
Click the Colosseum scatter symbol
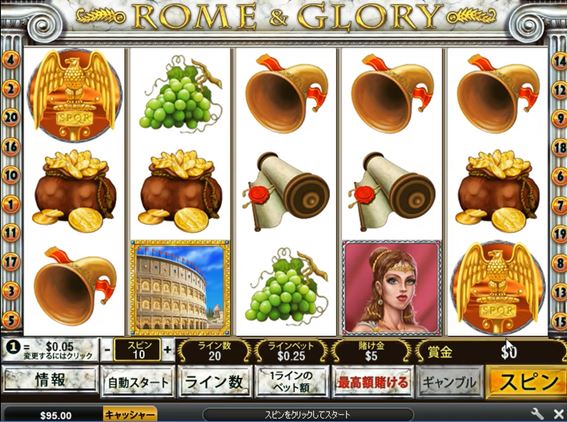point(180,287)
